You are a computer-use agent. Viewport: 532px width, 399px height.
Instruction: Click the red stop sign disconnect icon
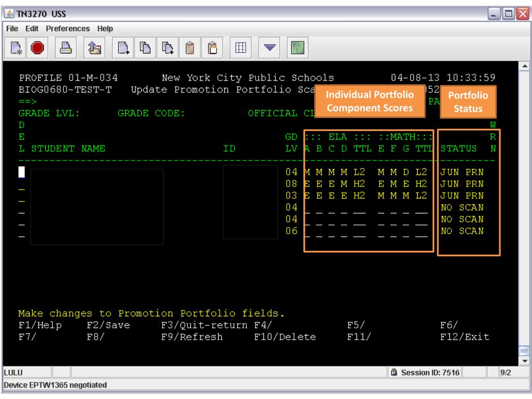tap(37, 47)
